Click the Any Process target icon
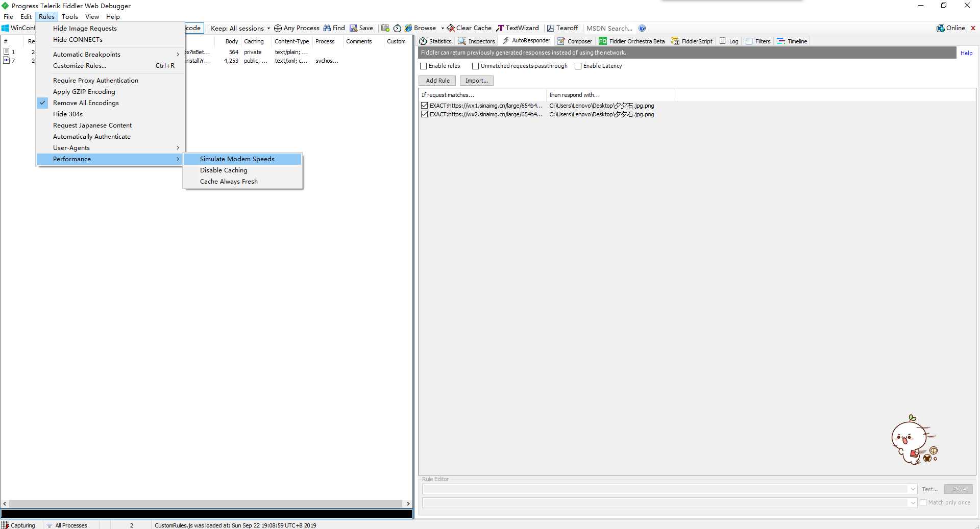Screen dimensions: 980x529 click(x=278, y=28)
